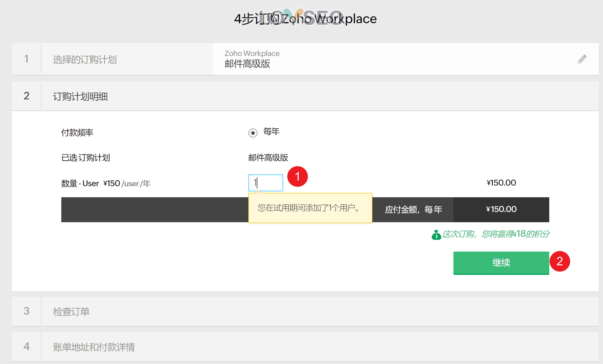This screenshot has height=364, width=603.
Task: Click the 已选订购计划 label
Action: pyautogui.click(x=86, y=157)
